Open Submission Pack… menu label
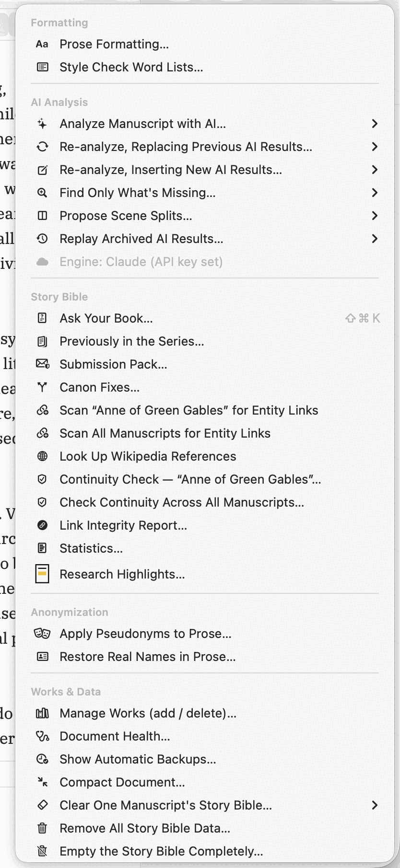Image resolution: width=400 pixels, height=868 pixels. tap(113, 364)
